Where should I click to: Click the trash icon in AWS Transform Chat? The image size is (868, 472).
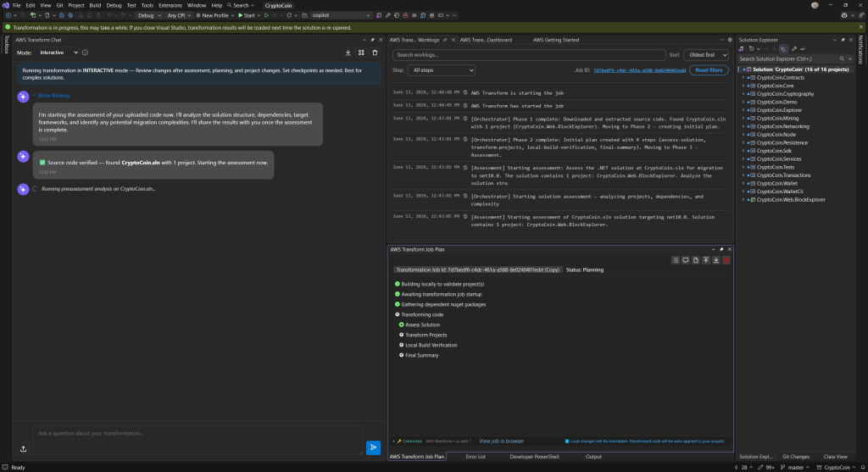coord(375,53)
